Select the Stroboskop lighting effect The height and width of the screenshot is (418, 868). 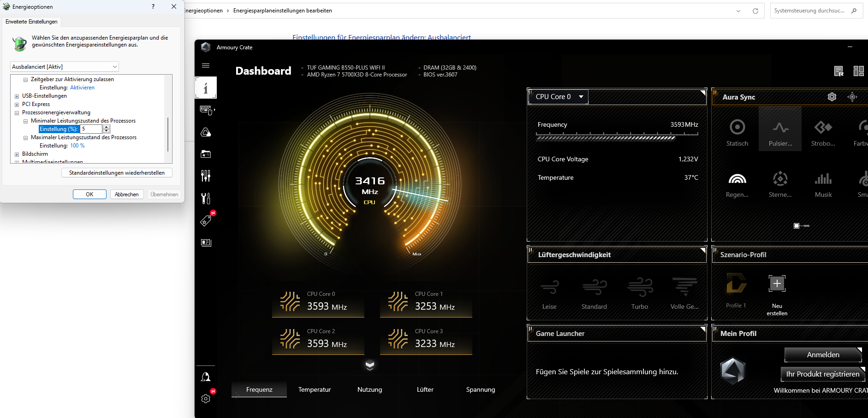(823, 133)
